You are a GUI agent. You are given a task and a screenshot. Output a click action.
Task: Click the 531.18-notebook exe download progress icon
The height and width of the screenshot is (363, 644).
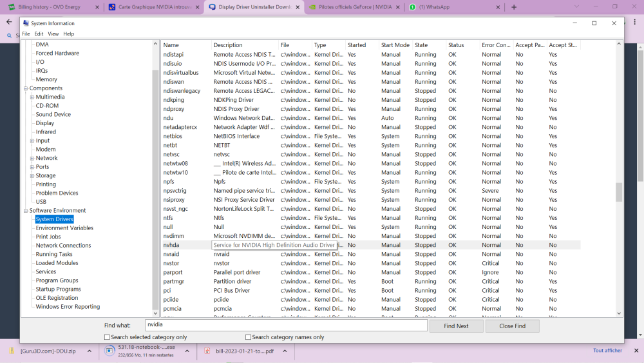(110, 351)
